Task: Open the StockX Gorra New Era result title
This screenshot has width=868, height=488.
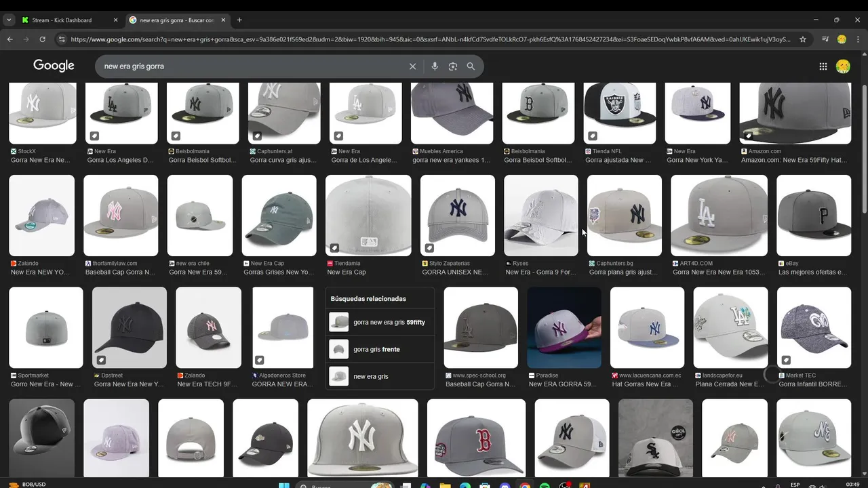Action: click(x=41, y=161)
